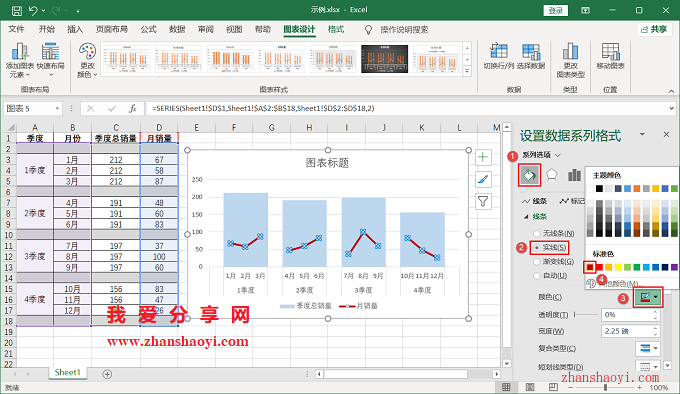
Task: Open Change Chart Type
Action: click(570, 60)
